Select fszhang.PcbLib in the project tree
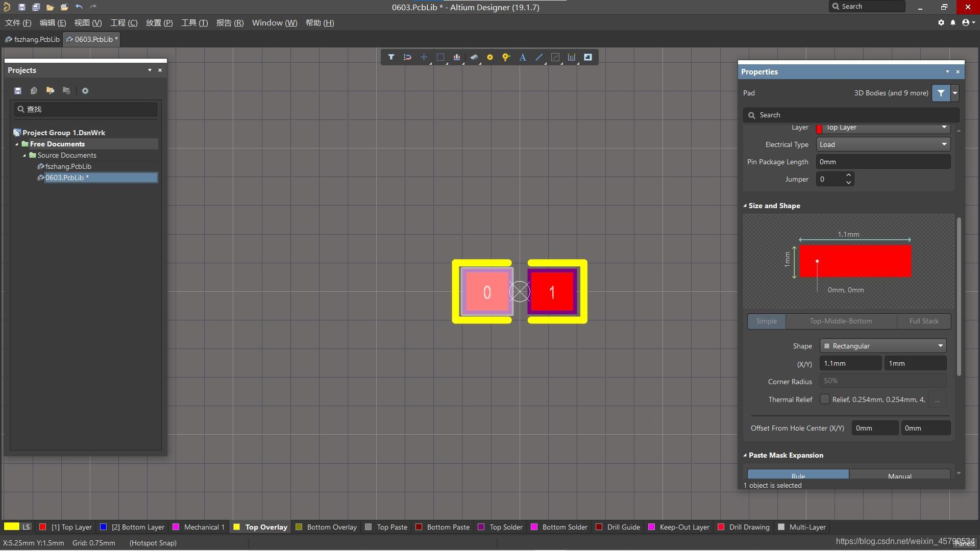 [68, 166]
